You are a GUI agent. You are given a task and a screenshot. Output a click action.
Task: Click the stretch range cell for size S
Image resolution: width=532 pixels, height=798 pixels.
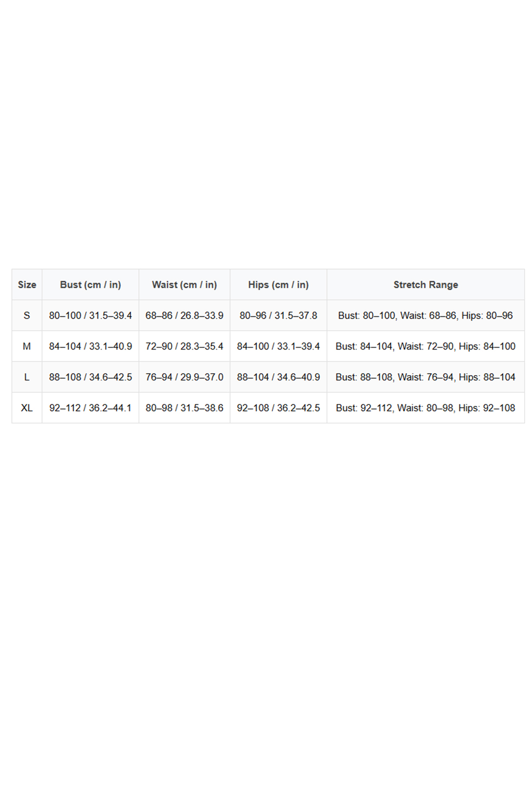point(425,315)
